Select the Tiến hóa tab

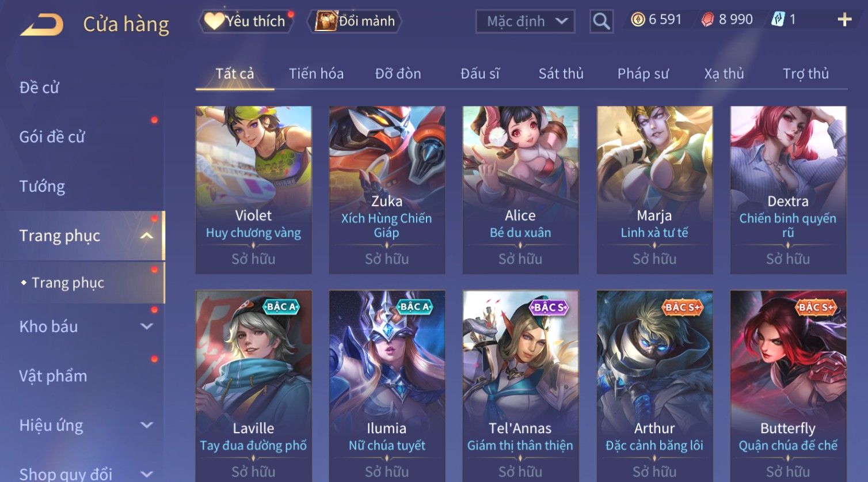pos(316,74)
